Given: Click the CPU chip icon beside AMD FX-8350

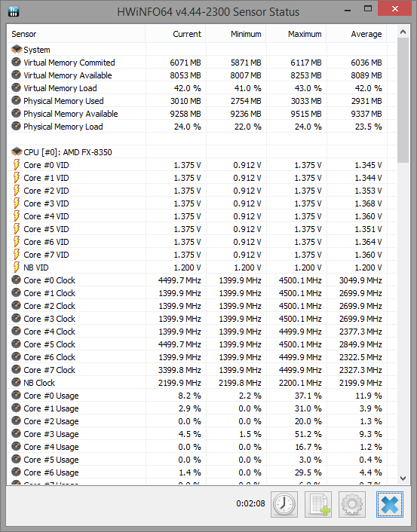Looking at the screenshot, I should tap(17, 151).
